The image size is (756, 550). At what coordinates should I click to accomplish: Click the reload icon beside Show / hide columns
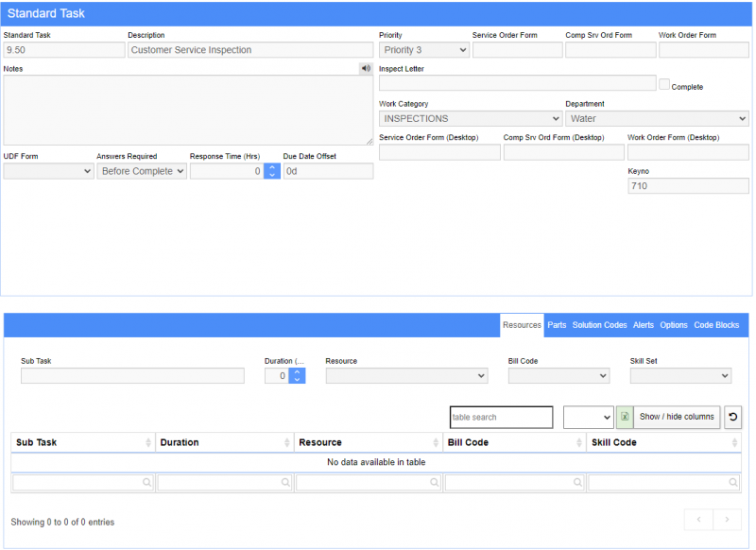click(x=732, y=417)
